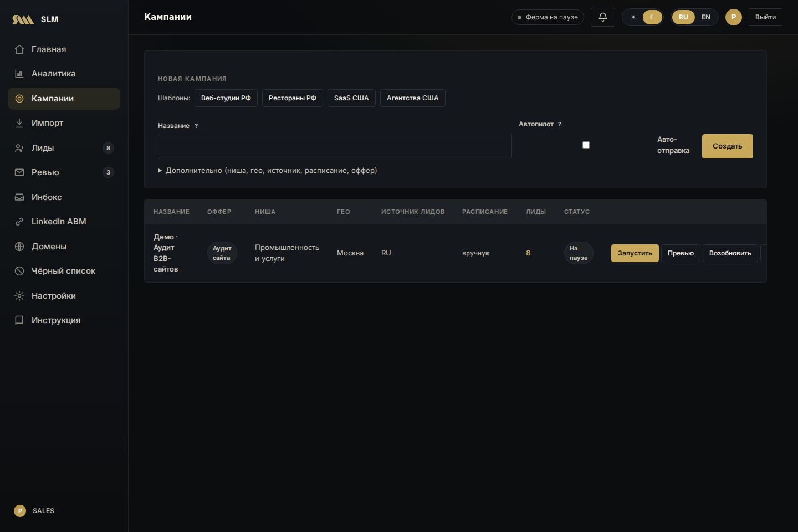Click the book icon beside Инструкция

19,320
